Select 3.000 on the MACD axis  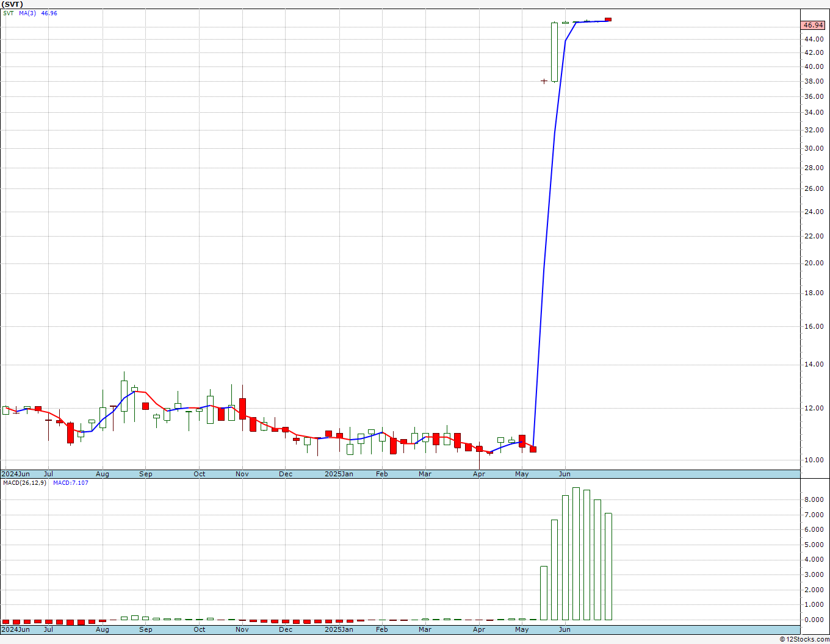click(x=814, y=574)
